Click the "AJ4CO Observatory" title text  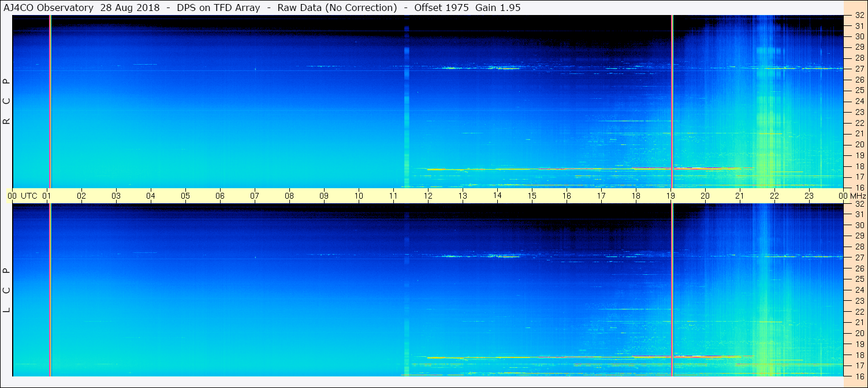point(47,8)
